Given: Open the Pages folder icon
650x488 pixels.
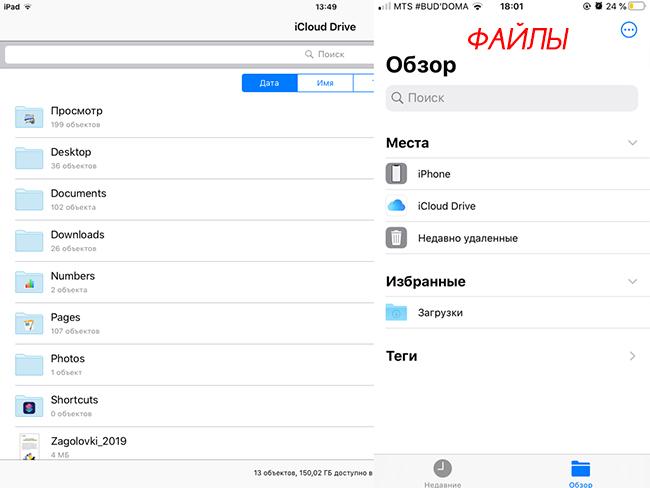Looking at the screenshot, I should (x=29, y=323).
